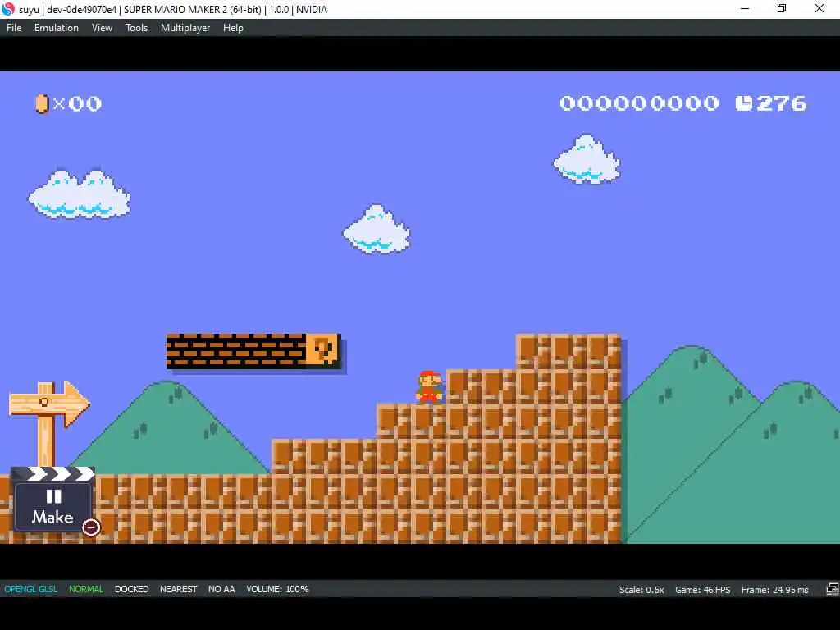Toggle the OPENGL GLSL renderer status button
This screenshot has width=840, height=630.
coord(30,589)
